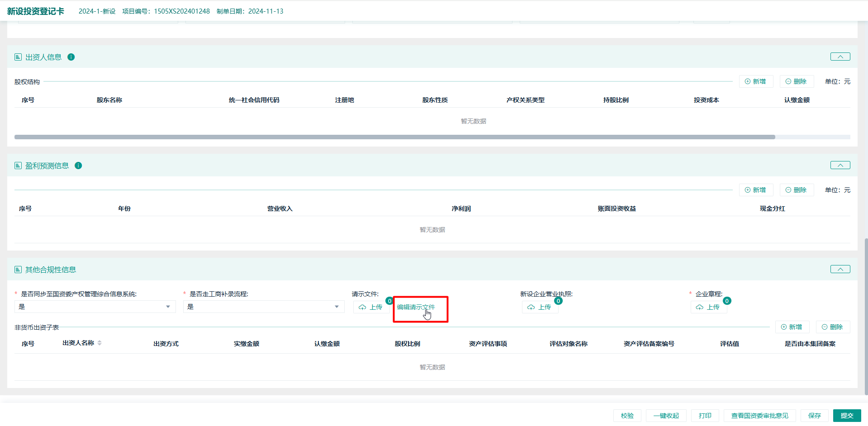Click the info icon beside 出资人信息
Screen dimensions: 868x426
coord(71,57)
